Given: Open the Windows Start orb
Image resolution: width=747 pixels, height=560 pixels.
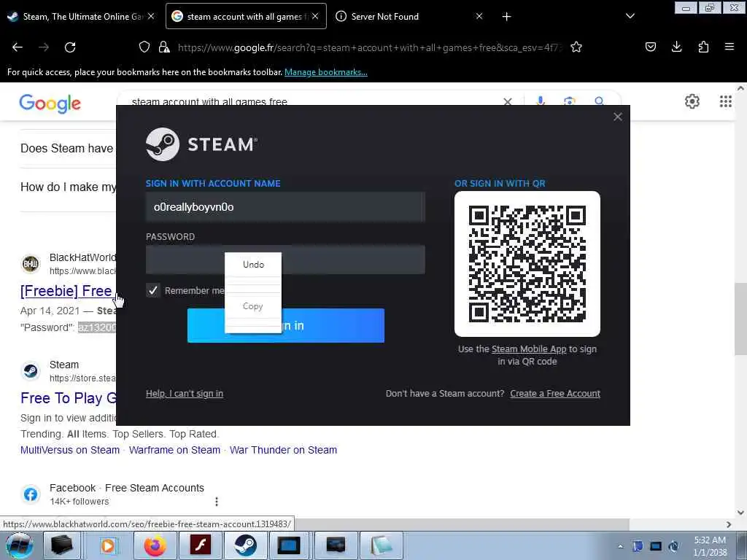Looking at the screenshot, I should (19, 545).
